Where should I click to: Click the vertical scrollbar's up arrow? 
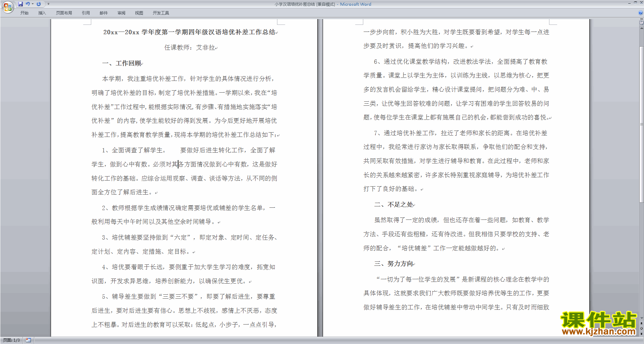coord(642,28)
